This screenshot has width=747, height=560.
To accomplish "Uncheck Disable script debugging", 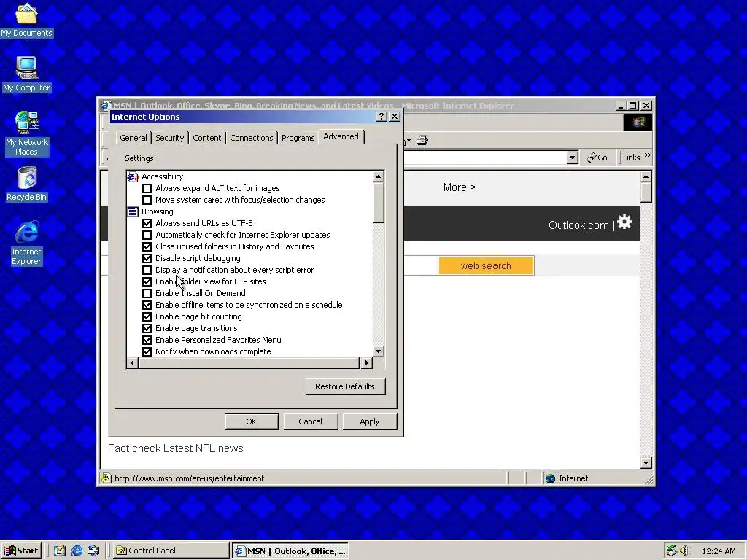I will click(147, 259).
